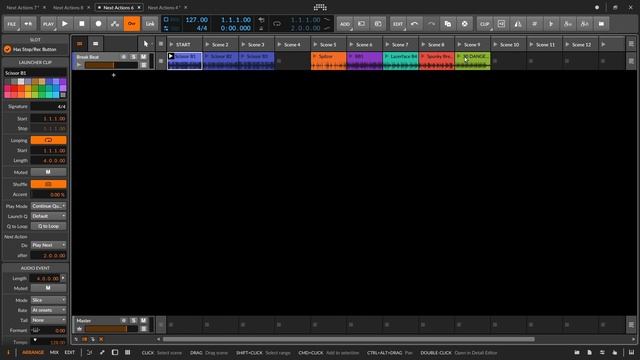640x360 pixels.
Task: Switch to the Next Actions 8 tab
Action: pyautogui.click(x=68, y=7)
